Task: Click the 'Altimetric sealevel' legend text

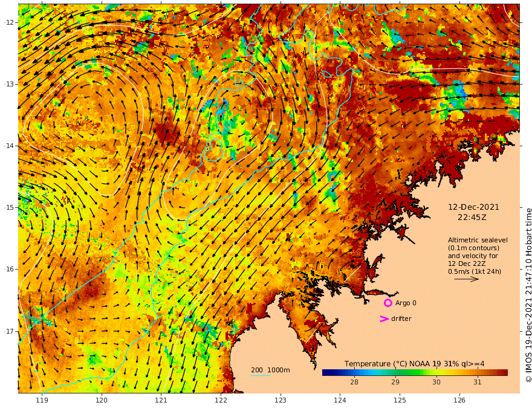Action: click(x=478, y=240)
